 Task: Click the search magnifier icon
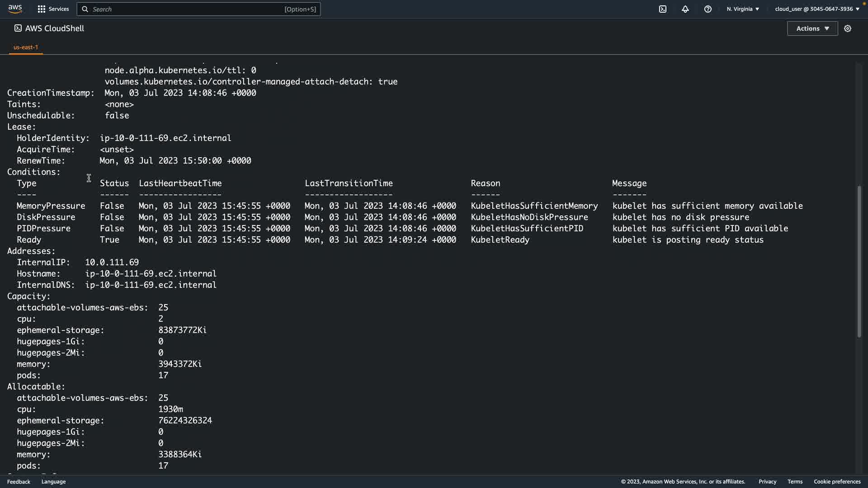coord(85,9)
